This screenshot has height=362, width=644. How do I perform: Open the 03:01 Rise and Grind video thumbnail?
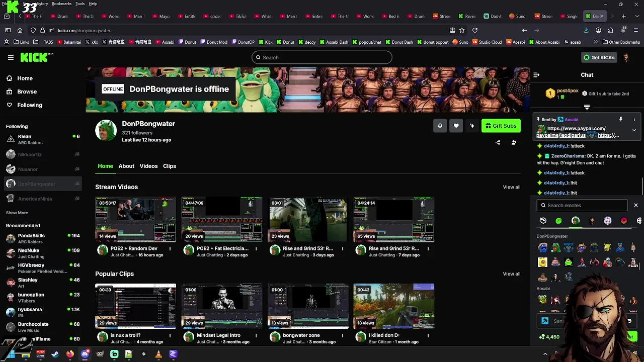point(308,220)
